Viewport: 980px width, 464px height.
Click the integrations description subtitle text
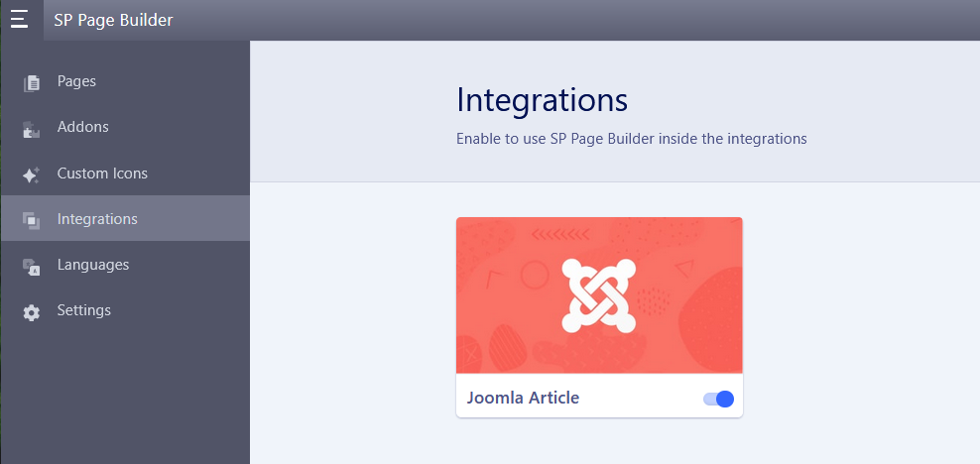click(x=631, y=139)
